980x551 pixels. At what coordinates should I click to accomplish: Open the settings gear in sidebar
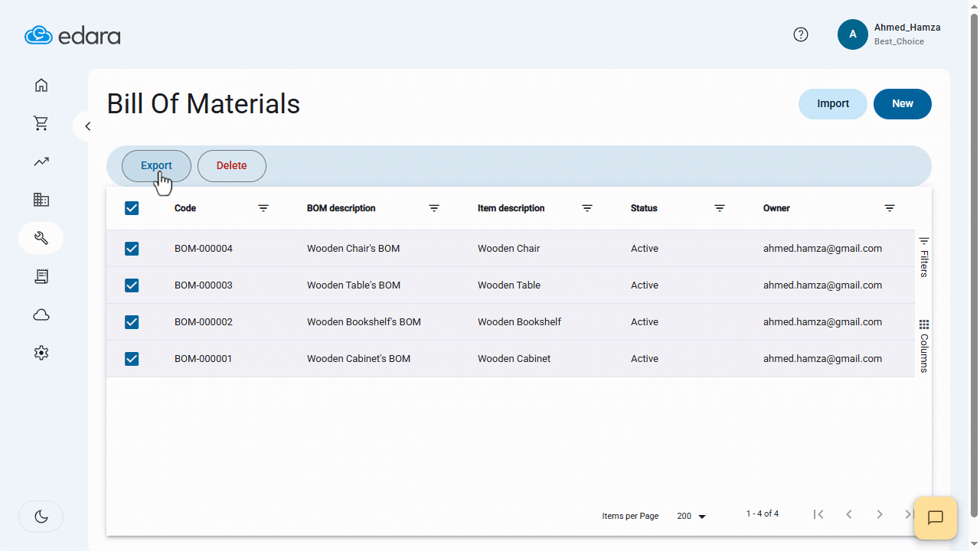point(41,353)
